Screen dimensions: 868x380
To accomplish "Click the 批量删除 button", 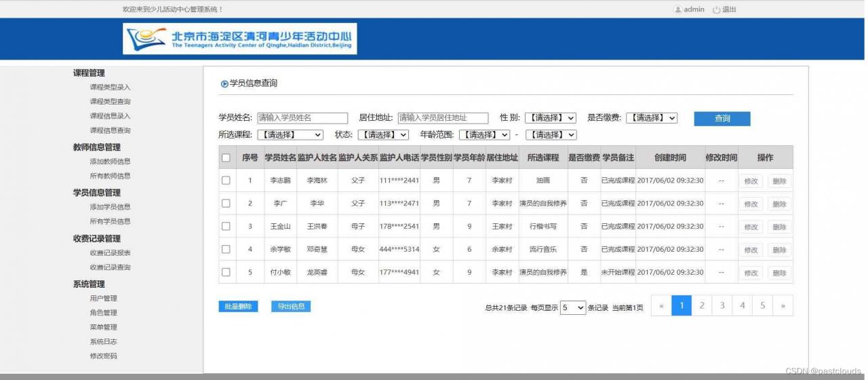I will [x=238, y=307].
